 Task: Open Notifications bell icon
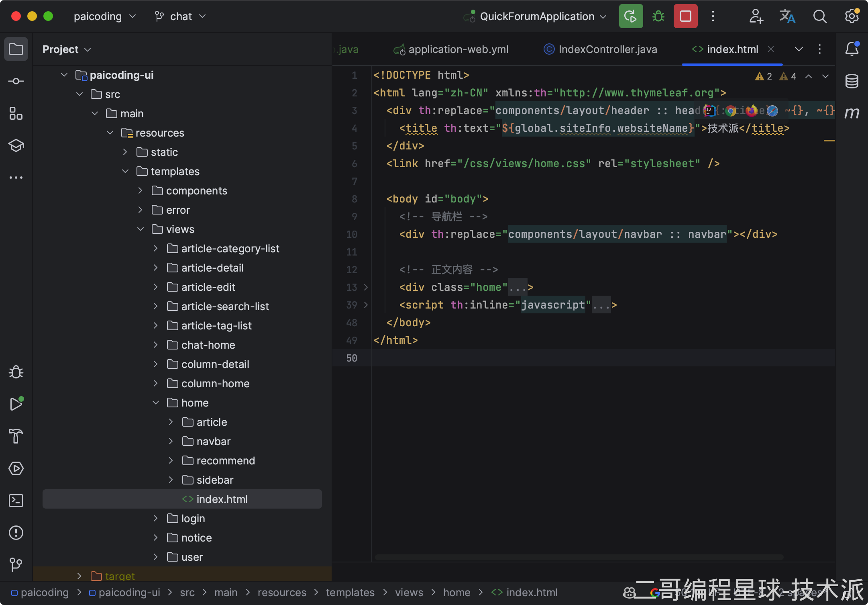[x=852, y=49]
